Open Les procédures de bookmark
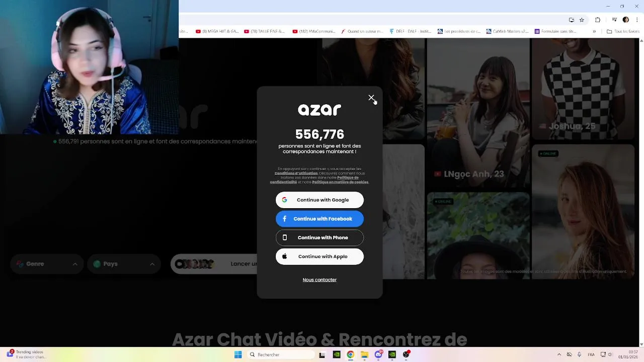644x362 pixels. (x=459, y=31)
